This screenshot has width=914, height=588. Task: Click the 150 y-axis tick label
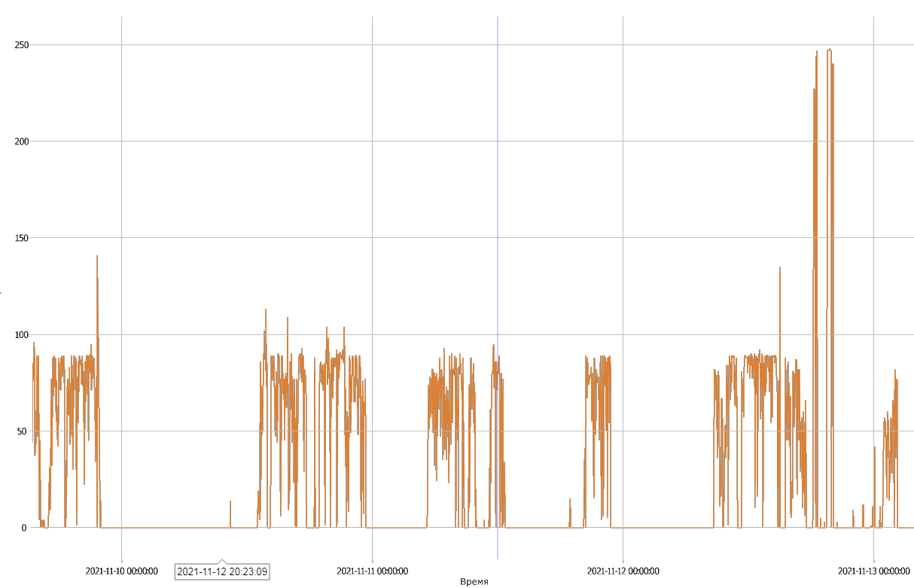pos(21,238)
